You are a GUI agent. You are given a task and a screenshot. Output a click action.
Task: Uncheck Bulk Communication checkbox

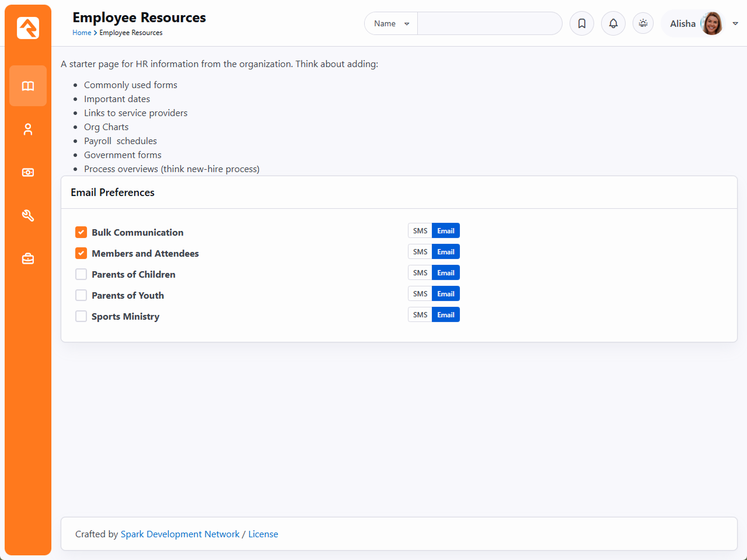[x=81, y=232]
